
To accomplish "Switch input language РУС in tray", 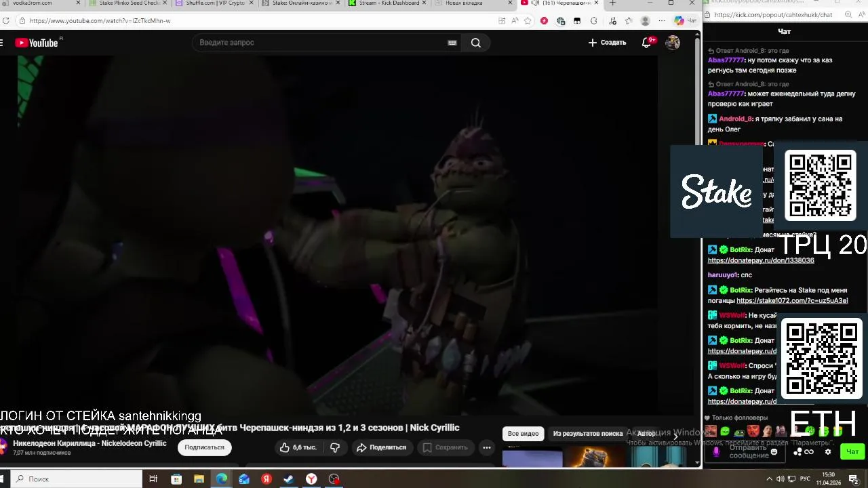I will 805,479.
